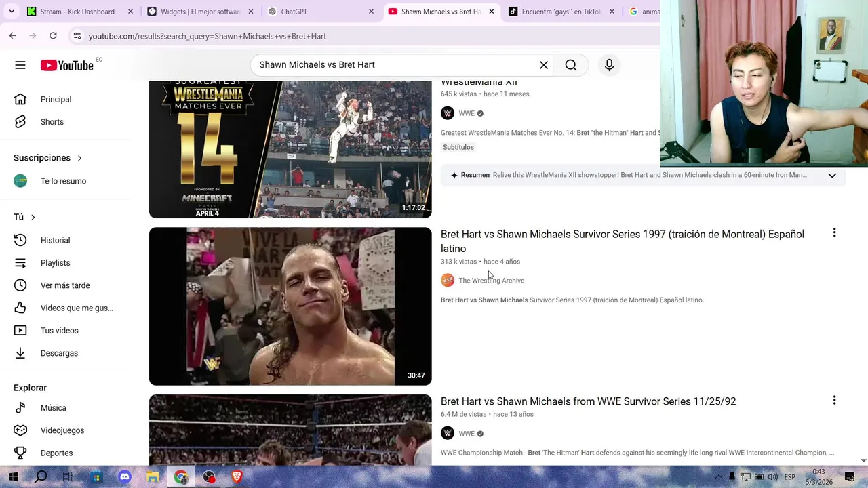The width and height of the screenshot is (868, 488).
Task: Click the ESP language indicator
Action: pos(789,477)
